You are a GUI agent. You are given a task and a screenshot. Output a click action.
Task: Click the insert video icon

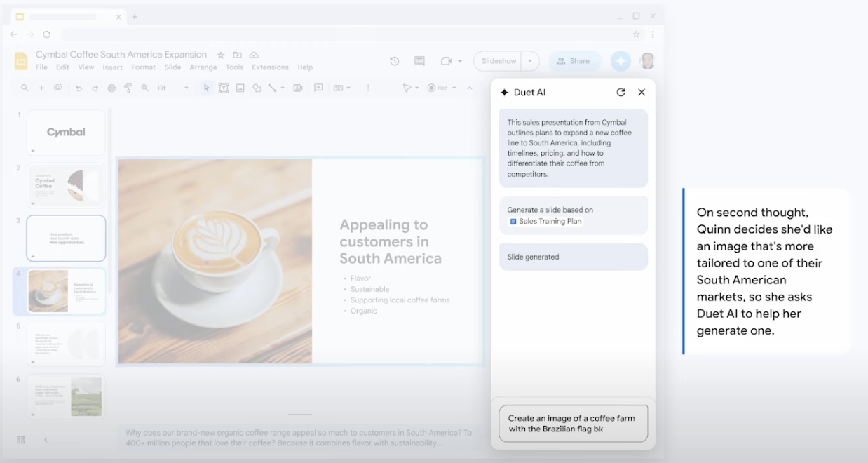[298, 88]
